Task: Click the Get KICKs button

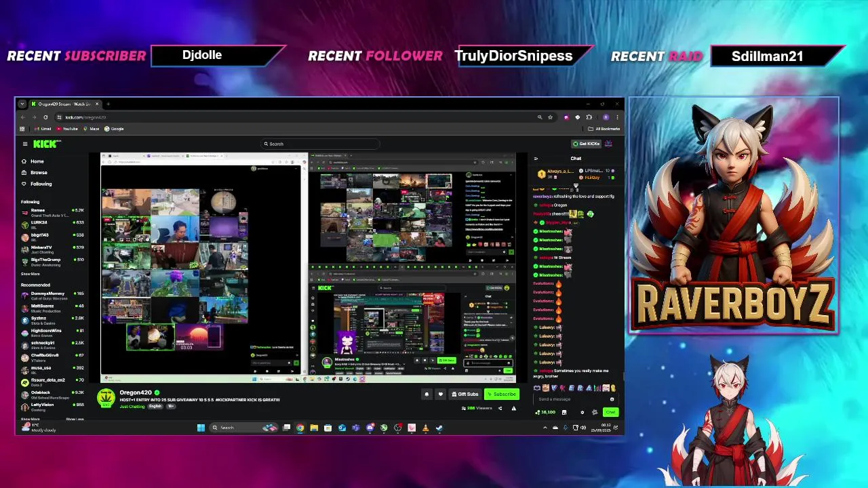Action: coord(587,144)
